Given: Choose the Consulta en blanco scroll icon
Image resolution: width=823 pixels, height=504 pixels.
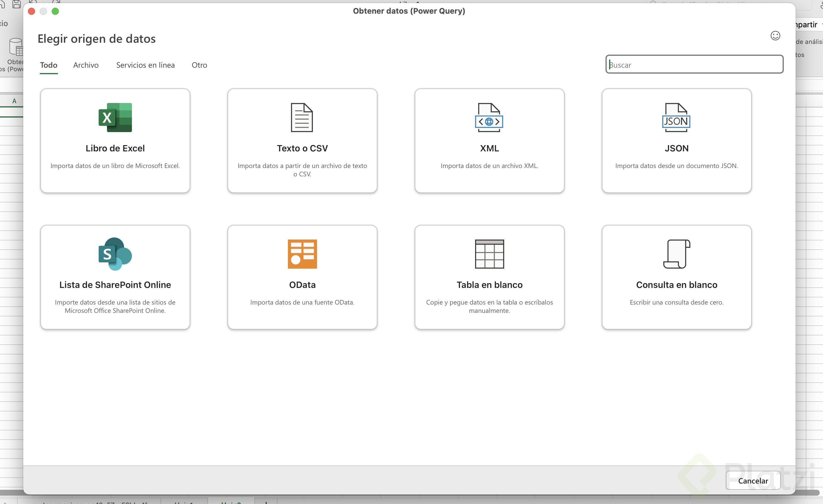Looking at the screenshot, I should coord(676,254).
